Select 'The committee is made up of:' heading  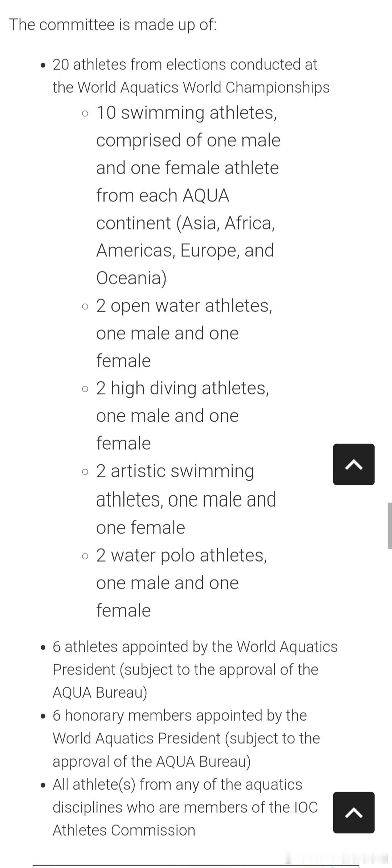pos(113,25)
